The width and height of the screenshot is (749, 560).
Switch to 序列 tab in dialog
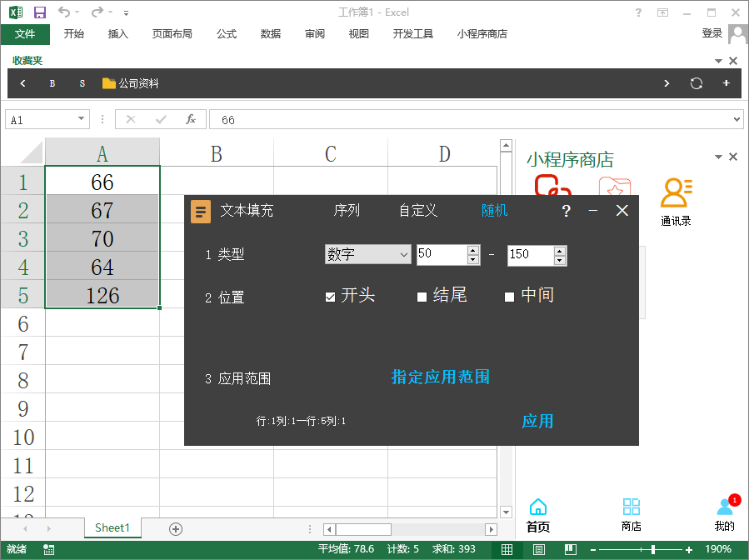pos(347,210)
